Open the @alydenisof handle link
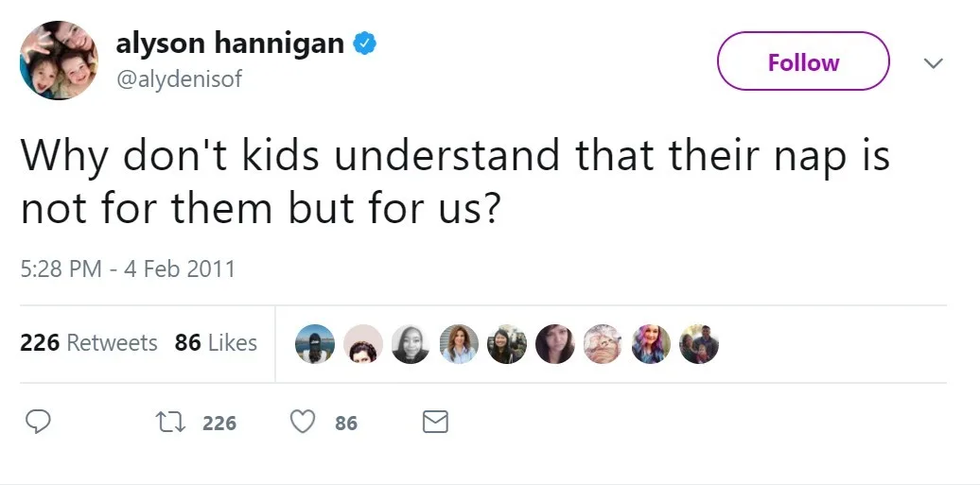This screenshot has width=980, height=485. (179, 79)
